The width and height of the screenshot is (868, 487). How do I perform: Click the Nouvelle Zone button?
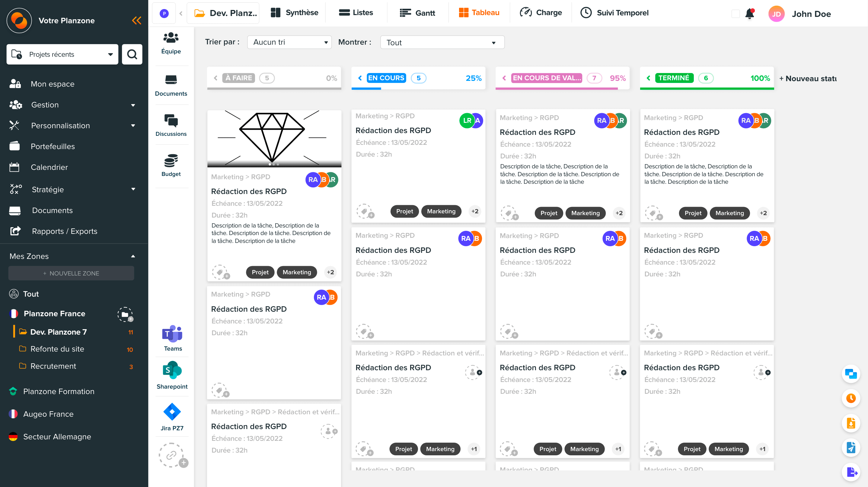click(71, 273)
